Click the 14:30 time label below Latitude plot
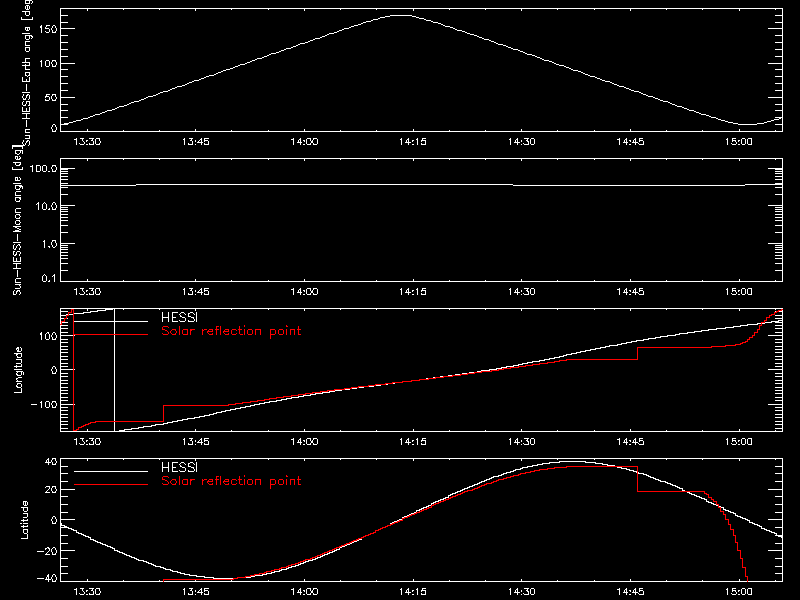 click(521, 592)
